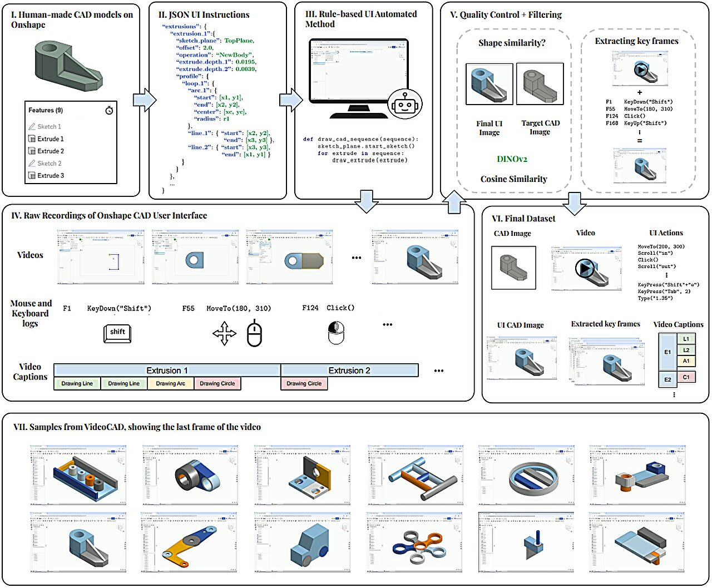
Task: Switch to the Extrusion 2 caption segment
Action: pyautogui.click(x=349, y=370)
